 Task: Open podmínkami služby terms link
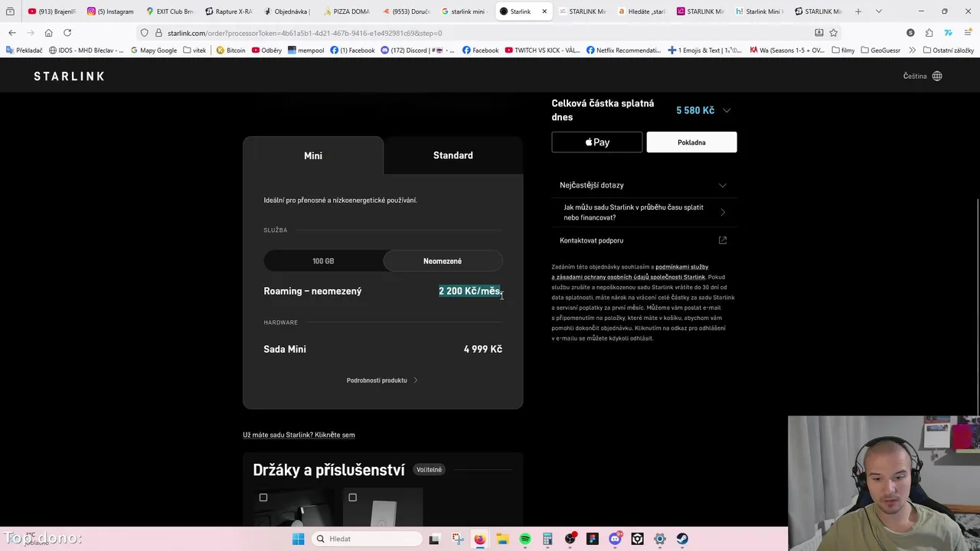(x=681, y=267)
